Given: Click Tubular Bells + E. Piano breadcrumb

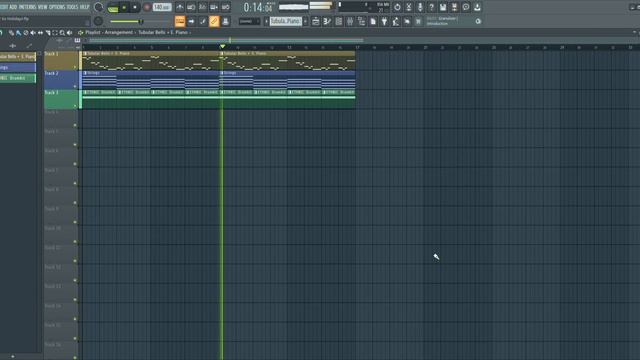Looking at the screenshot, I should tap(163, 32).
